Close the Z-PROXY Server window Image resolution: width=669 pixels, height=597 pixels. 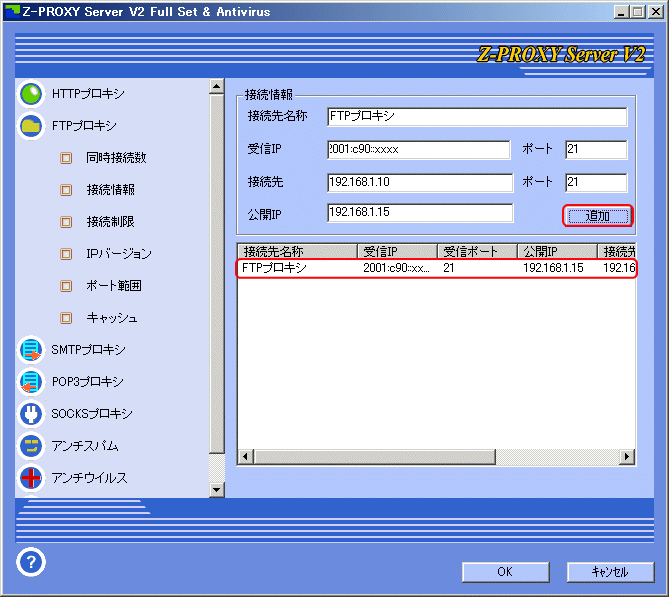click(656, 12)
